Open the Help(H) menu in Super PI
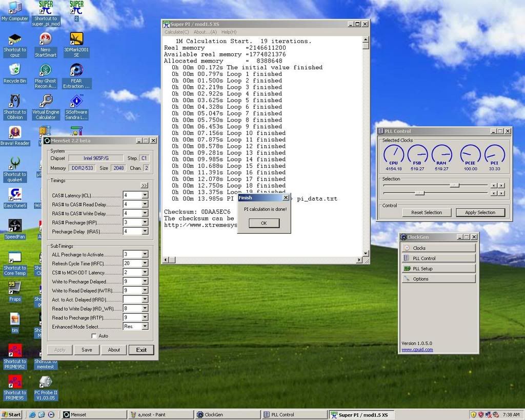This screenshot has height=420, width=525. (x=229, y=32)
